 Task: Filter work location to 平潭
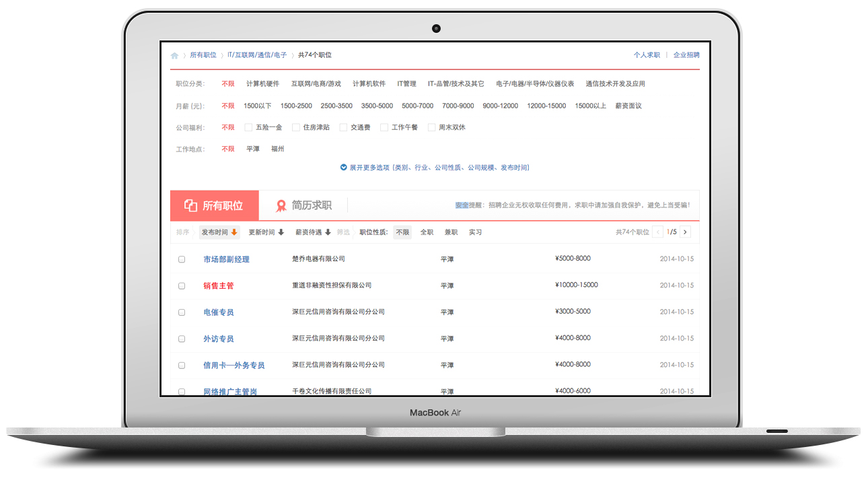coord(252,149)
